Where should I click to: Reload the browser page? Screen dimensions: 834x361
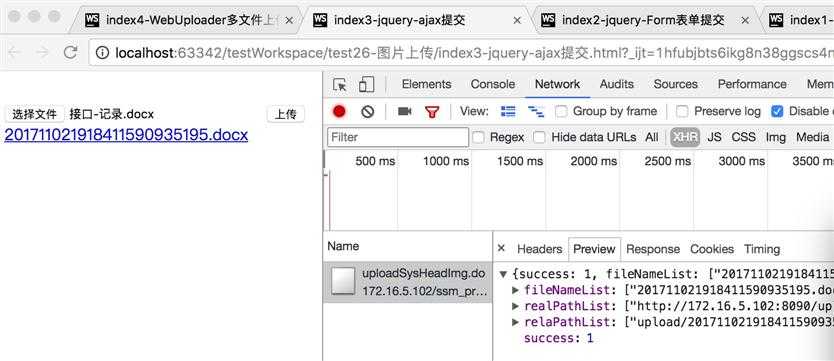point(70,52)
